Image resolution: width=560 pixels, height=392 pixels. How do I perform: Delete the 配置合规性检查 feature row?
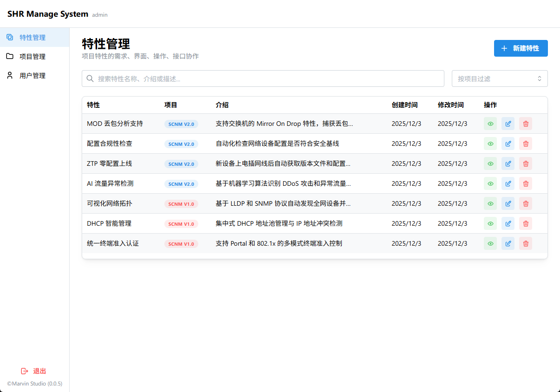pos(526,144)
